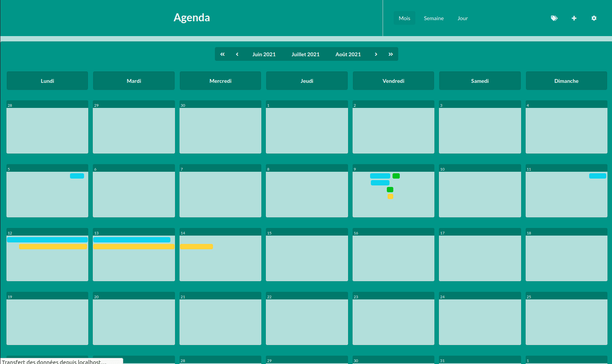The height and width of the screenshot is (364, 612).
Task: Open second blue event on day 9
Action: (380, 183)
